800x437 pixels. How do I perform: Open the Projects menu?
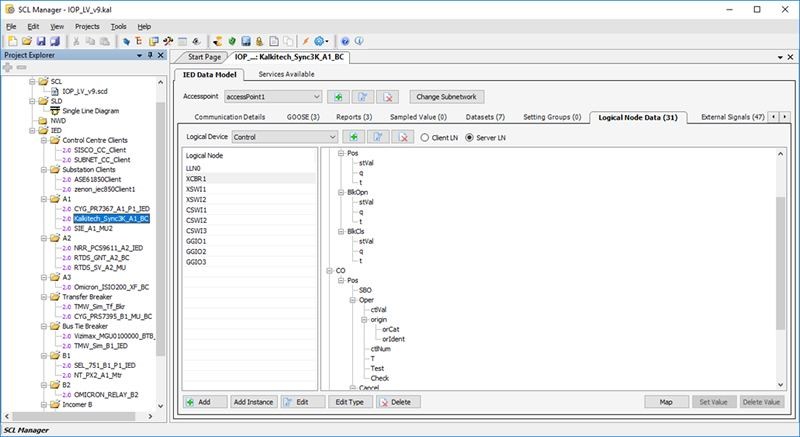point(85,25)
